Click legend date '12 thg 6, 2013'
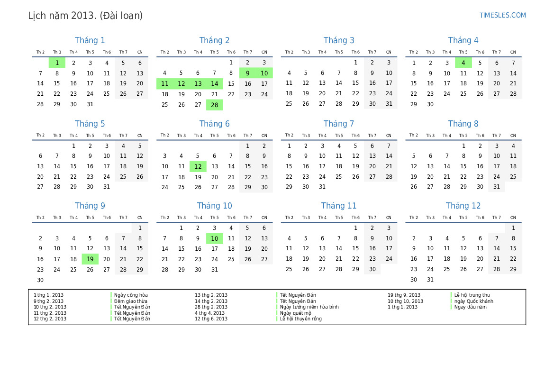Viewport: 554px width, 392px height. coord(211,319)
